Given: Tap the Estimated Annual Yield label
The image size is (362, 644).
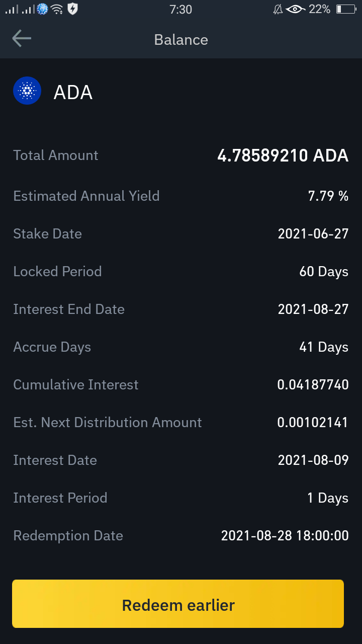Looking at the screenshot, I should click(86, 196).
